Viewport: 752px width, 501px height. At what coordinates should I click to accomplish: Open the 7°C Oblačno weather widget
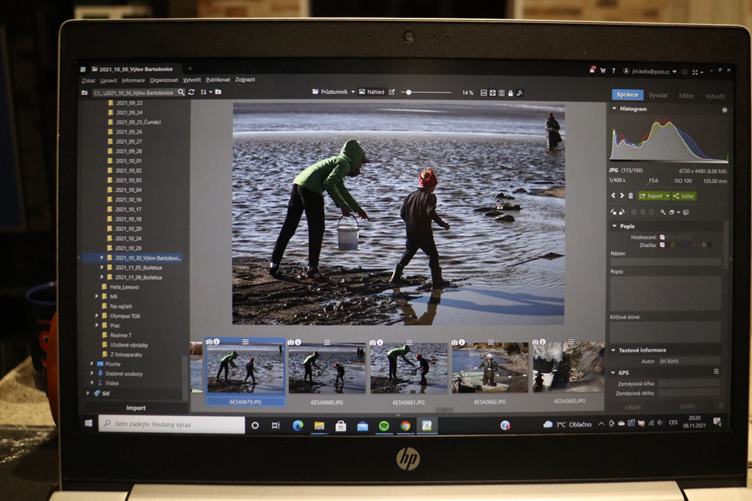point(568,424)
